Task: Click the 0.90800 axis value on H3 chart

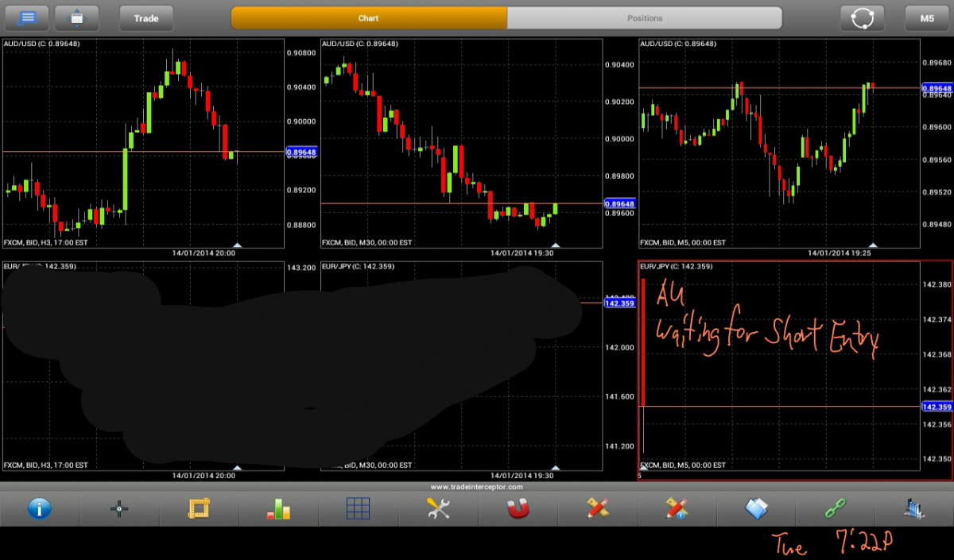Action: tap(301, 52)
